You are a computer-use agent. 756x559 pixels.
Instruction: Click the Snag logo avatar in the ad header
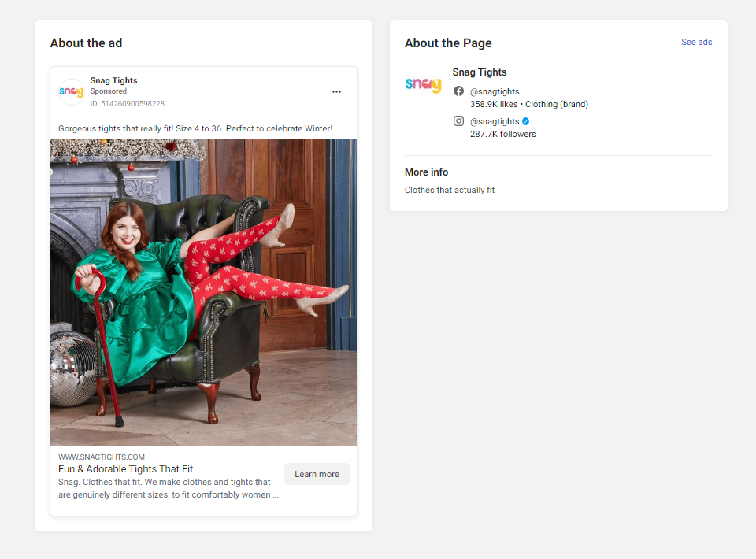coord(71,91)
